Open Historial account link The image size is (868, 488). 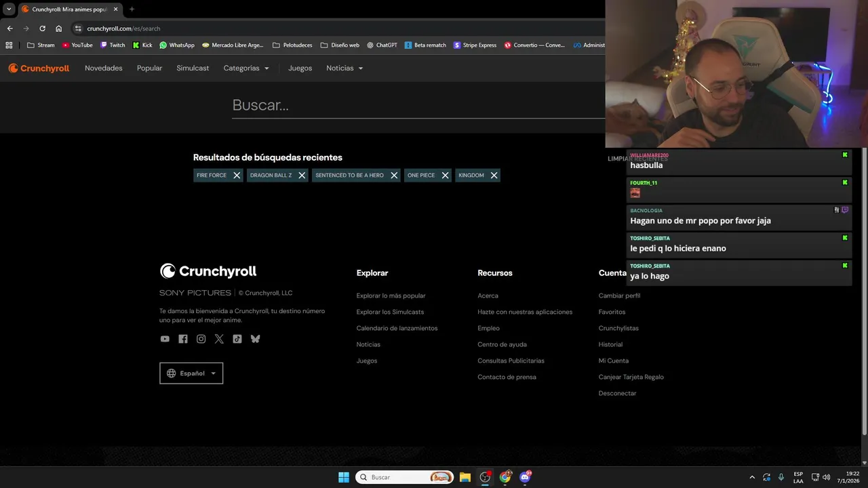(x=610, y=344)
